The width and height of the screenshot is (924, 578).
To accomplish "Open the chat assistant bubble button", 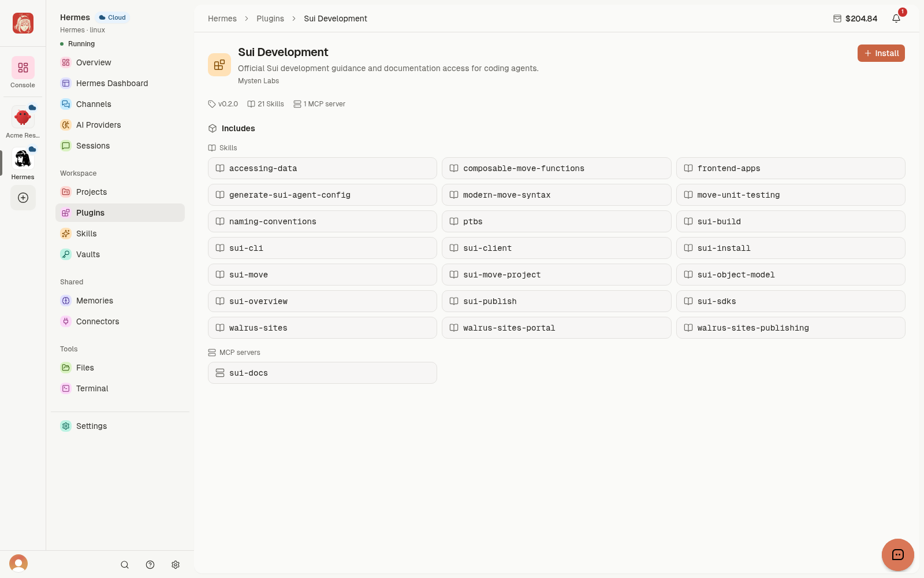I will [x=898, y=555].
